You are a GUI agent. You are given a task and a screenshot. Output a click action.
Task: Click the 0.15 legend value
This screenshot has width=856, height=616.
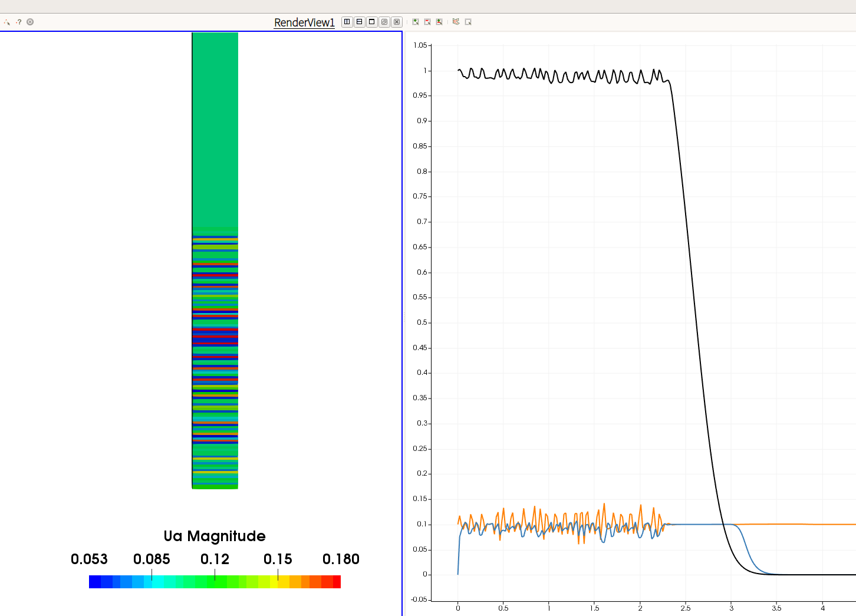[278, 559]
